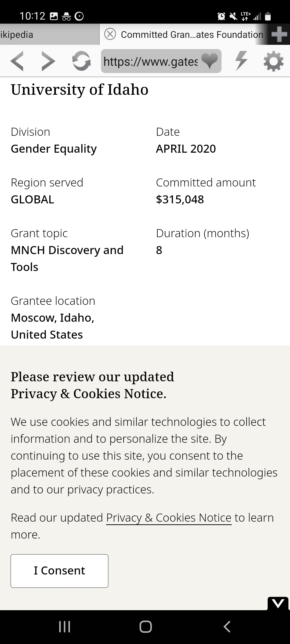Tap the $315,048 committed amount

coord(180,199)
